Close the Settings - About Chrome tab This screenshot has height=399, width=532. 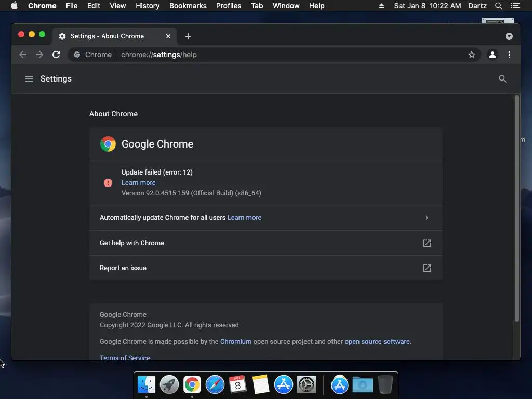point(168,36)
